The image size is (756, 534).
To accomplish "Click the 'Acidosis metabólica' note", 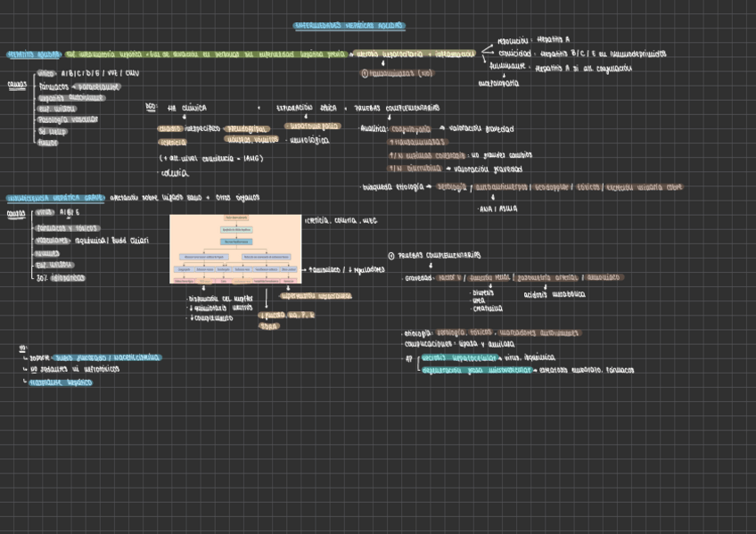I will 554,293.
